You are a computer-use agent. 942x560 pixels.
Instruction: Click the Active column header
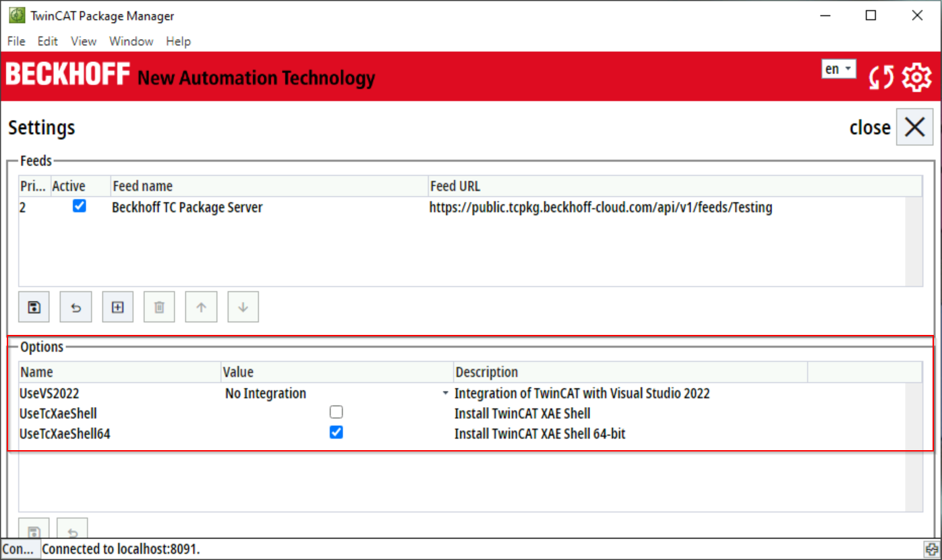click(80, 186)
